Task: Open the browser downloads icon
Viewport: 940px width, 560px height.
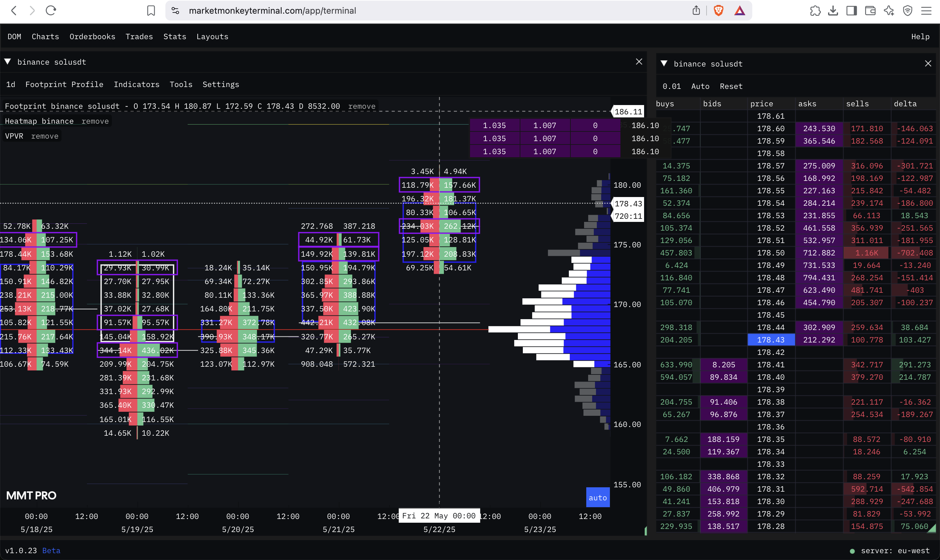Action: 833,11
